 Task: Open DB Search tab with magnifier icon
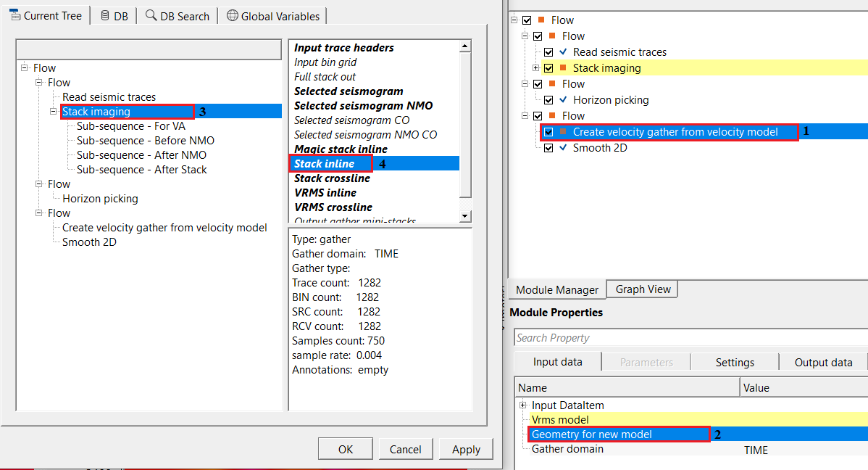coord(177,16)
